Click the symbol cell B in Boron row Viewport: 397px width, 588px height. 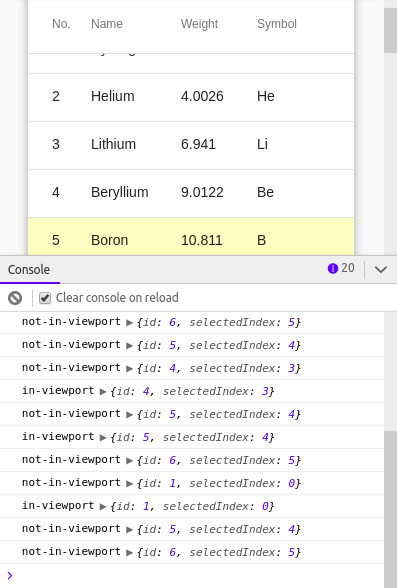[262, 240]
